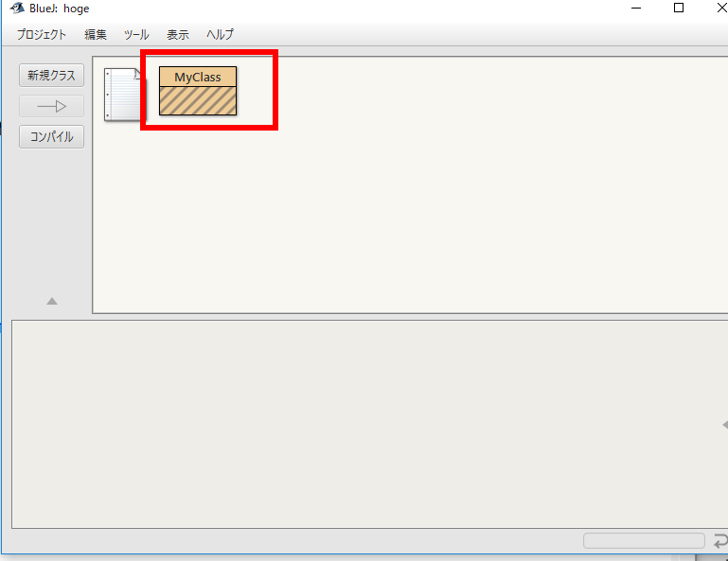Open the ヘルプ menu
This screenshot has width=728, height=561.
click(x=220, y=34)
